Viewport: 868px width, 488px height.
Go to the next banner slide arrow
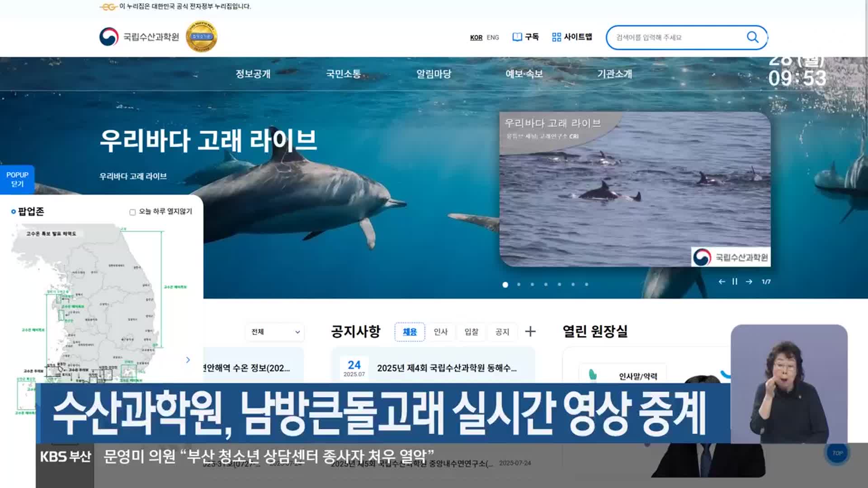click(x=749, y=282)
